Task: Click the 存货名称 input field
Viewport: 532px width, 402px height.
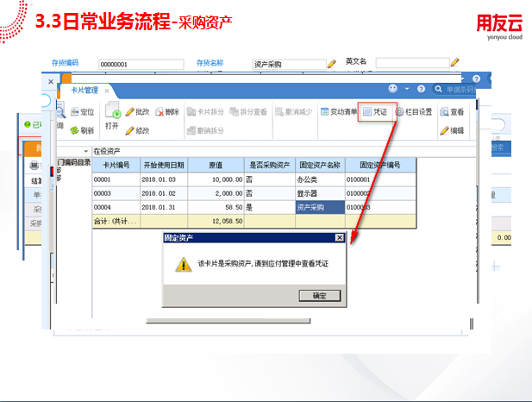Action: (x=290, y=65)
